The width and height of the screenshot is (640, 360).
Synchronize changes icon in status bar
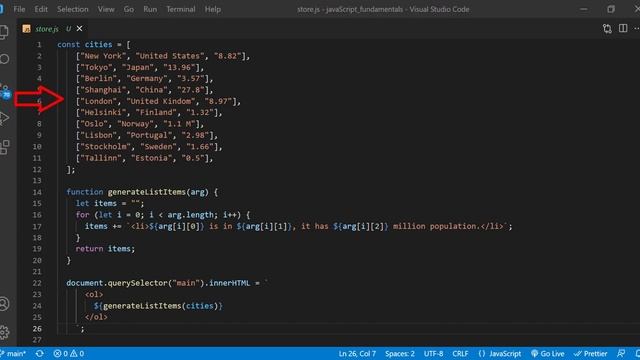tap(40, 353)
